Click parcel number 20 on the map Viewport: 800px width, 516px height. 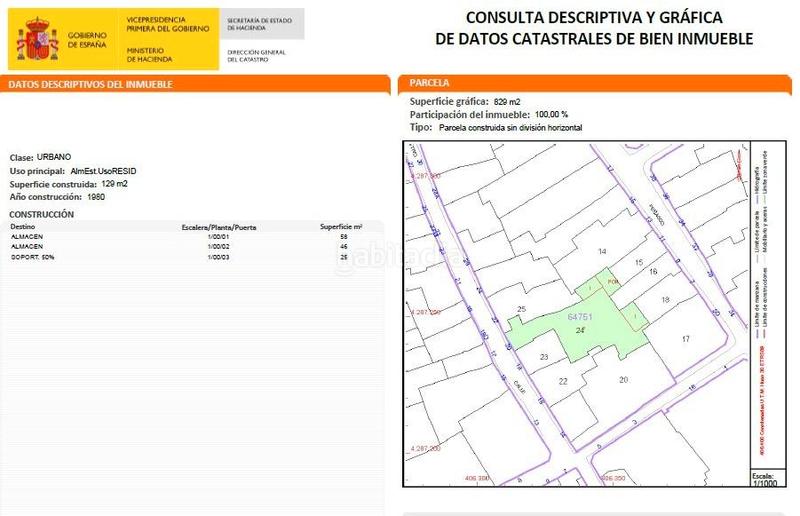pos(623,380)
